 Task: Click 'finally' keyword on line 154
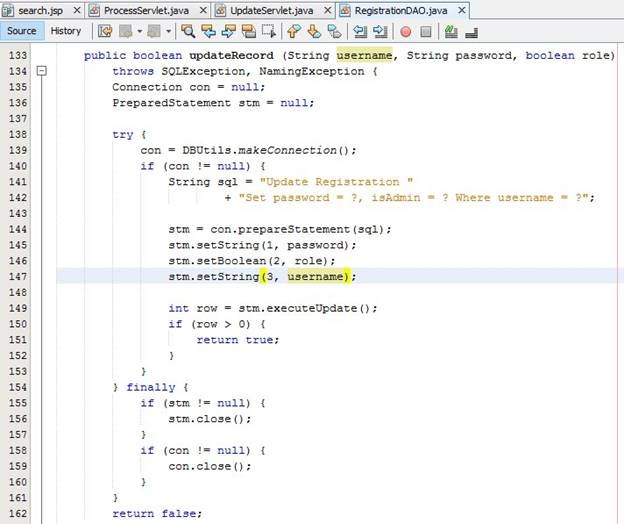click(x=151, y=387)
